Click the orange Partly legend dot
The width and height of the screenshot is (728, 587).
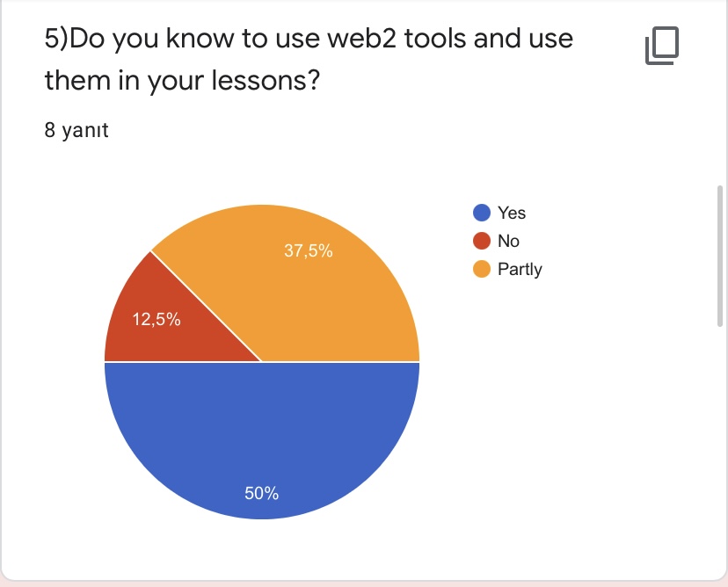click(x=481, y=269)
